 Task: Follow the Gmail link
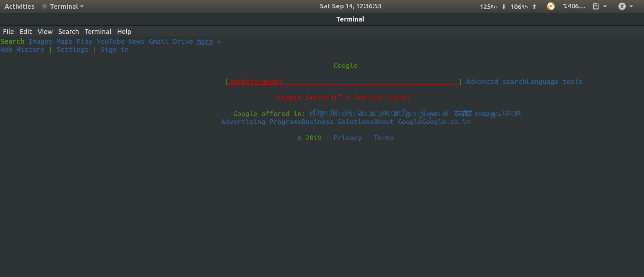(x=159, y=42)
